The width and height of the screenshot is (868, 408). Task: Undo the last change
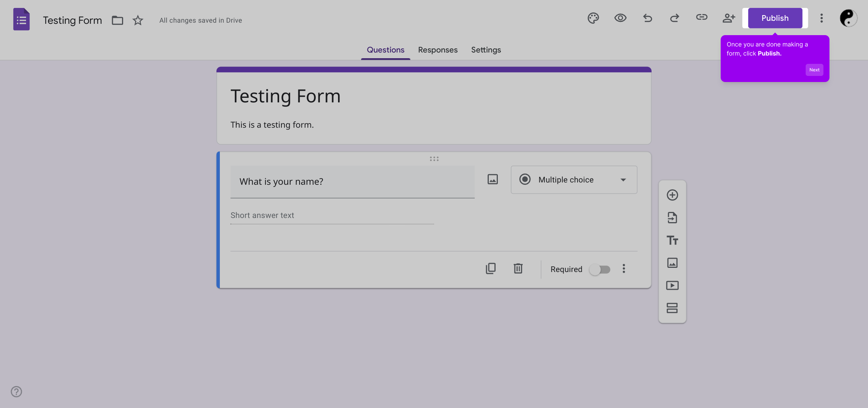pyautogui.click(x=647, y=18)
